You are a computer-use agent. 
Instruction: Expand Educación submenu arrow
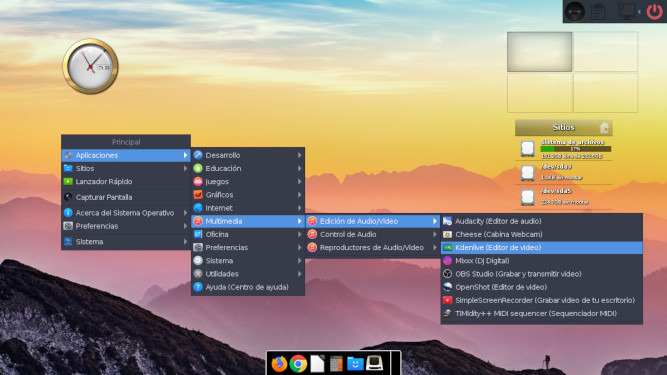299,168
